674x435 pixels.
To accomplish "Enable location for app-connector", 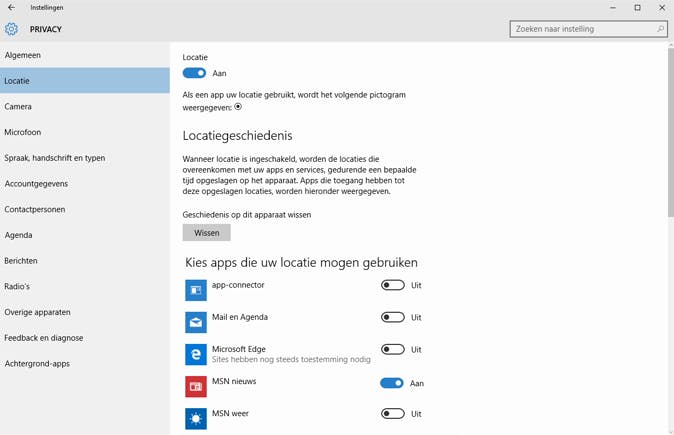I will 392,286.
